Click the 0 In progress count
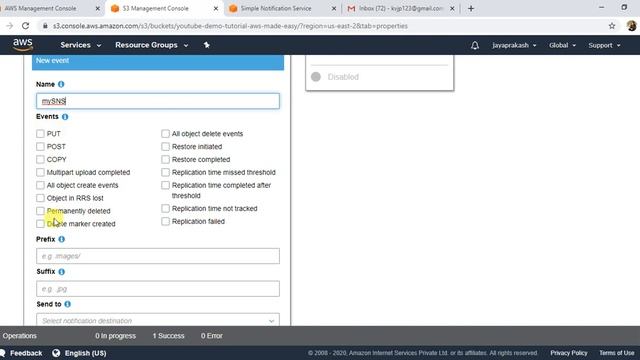Screen dimensions: 640x360 tap(116, 336)
